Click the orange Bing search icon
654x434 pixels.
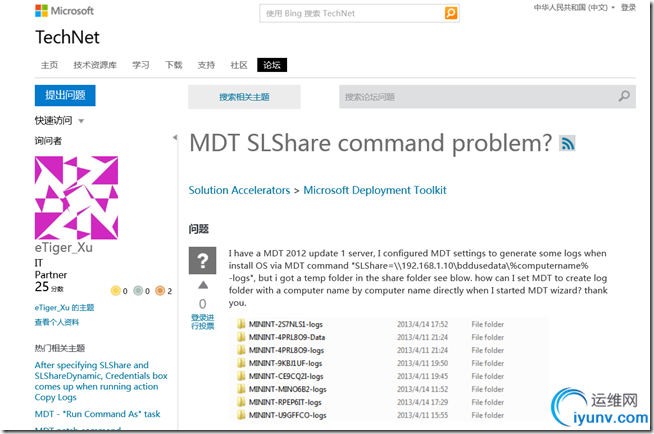click(x=451, y=13)
